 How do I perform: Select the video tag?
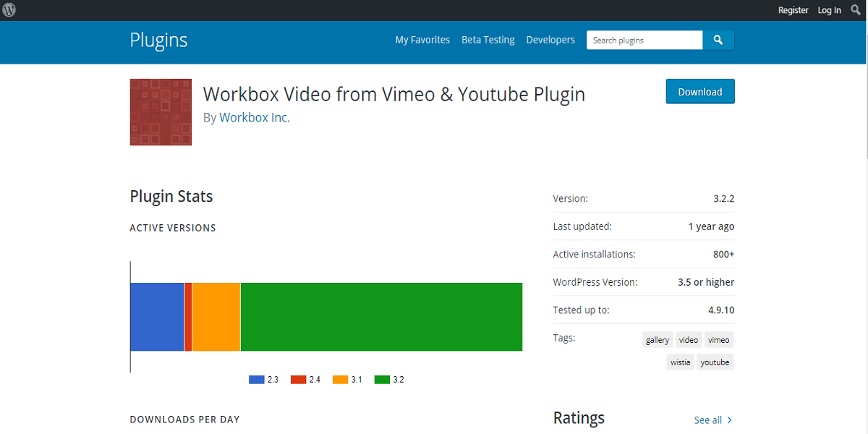point(689,340)
